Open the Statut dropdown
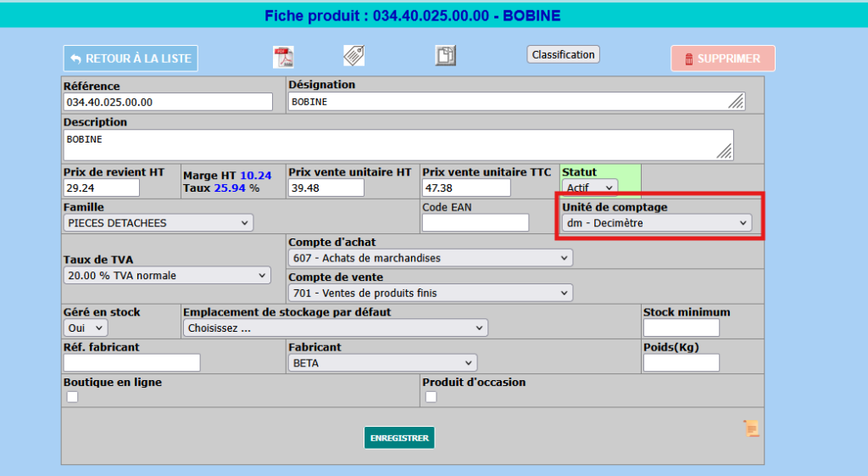The image size is (868, 476). pos(590,188)
